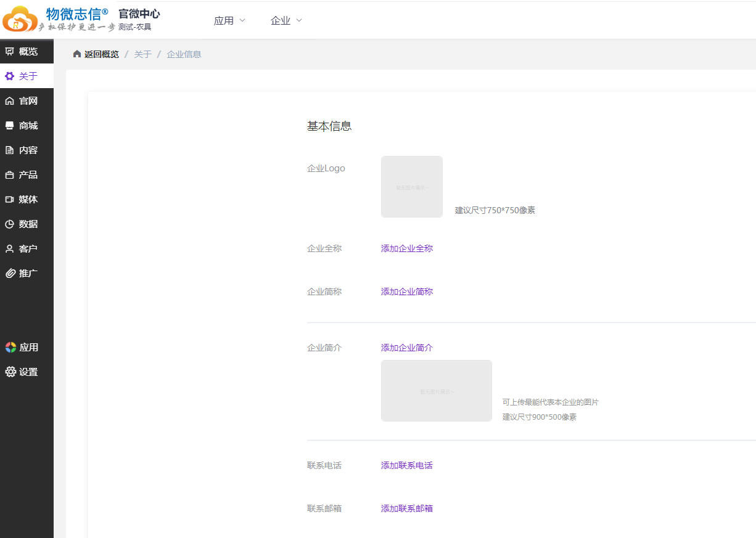Go to 官网 in the sidebar
Viewport: 756px width, 538px height.
click(x=27, y=100)
